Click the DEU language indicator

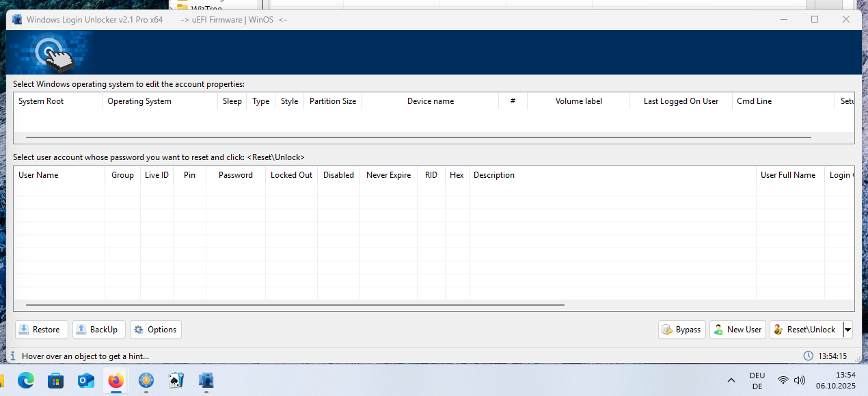coord(757,380)
